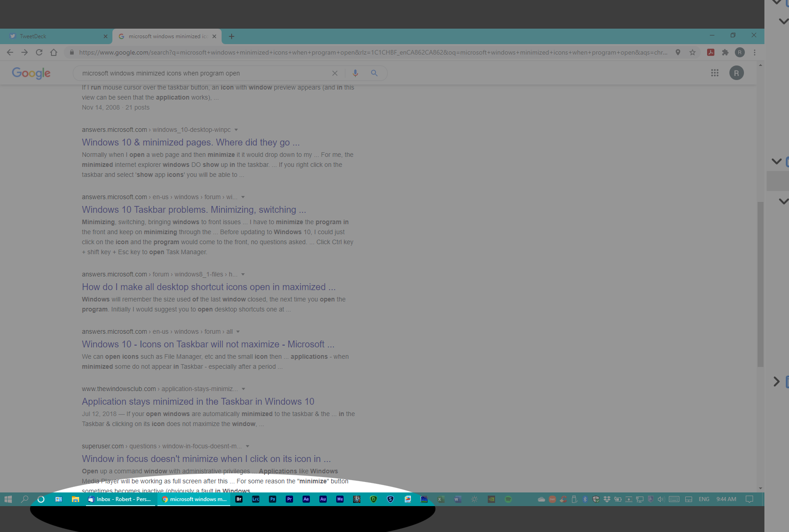Screen dimensions: 789x532
Task: Open the Chrome three-dot menu
Action: click(x=754, y=52)
